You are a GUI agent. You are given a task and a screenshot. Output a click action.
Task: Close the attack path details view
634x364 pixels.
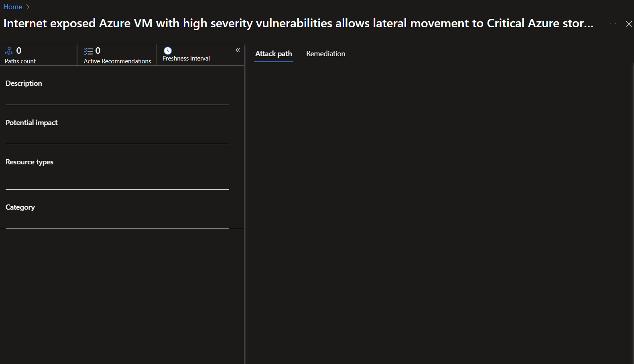628,24
